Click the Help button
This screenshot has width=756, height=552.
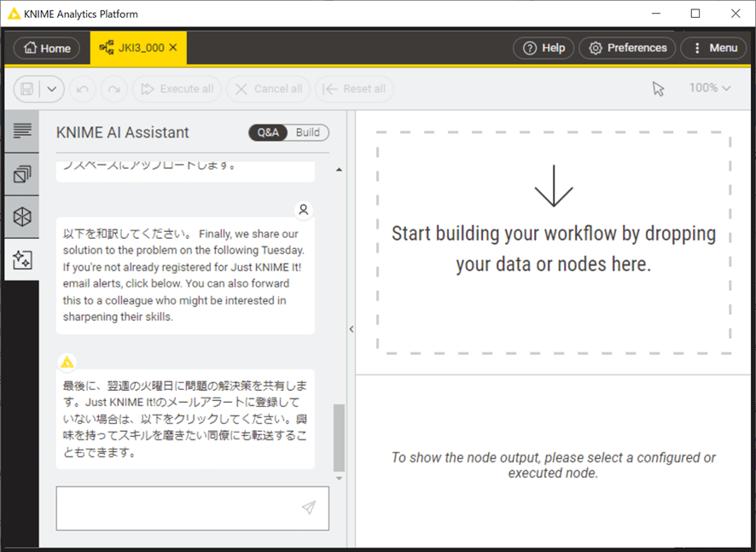click(544, 48)
